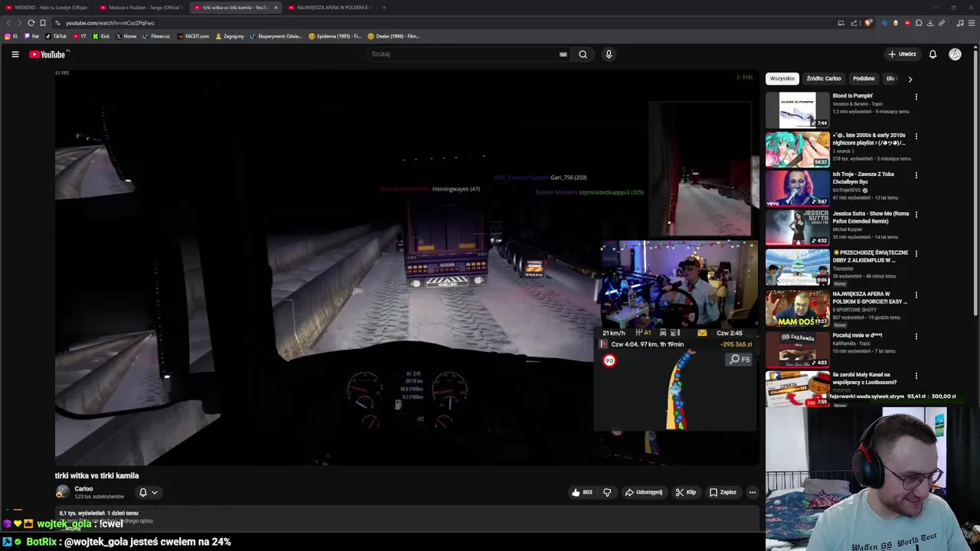Click the main video player area

pos(407,268)
